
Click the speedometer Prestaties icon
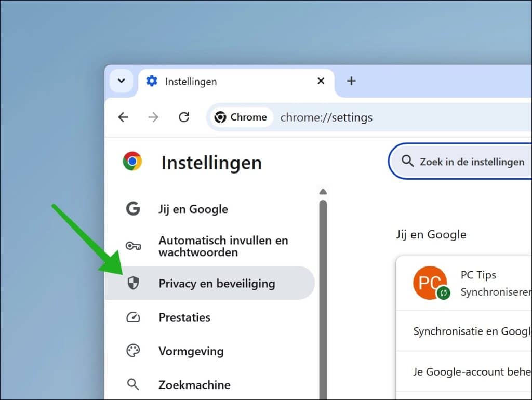pos(133,317)
